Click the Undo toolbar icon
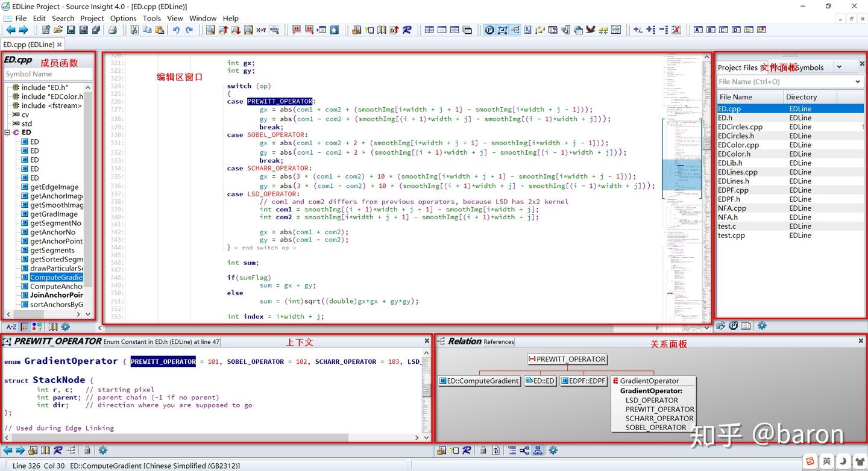Screen dimensions: 868x471 (x=176, y=30)
